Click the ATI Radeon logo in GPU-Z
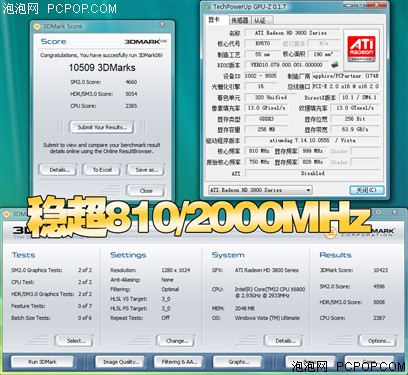The height and width of the screenshot is (375, 408). 362,48
